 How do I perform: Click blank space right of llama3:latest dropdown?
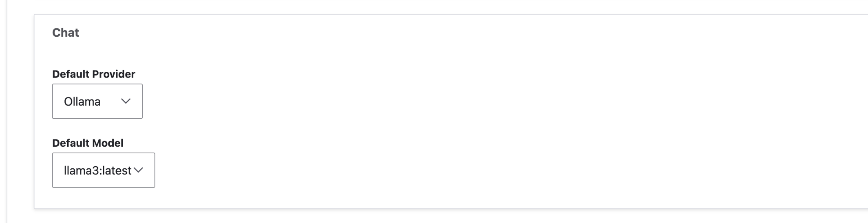pos(285,170)
